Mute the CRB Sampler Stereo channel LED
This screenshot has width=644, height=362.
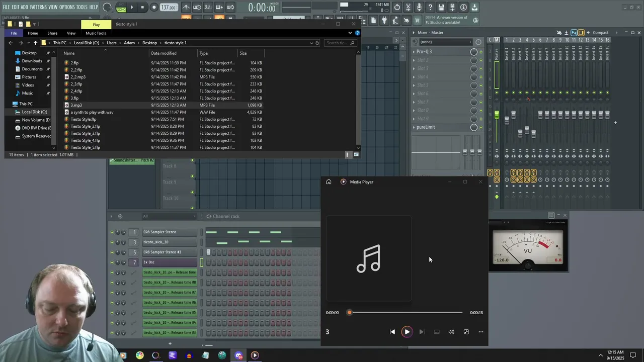[x=112, y=232]
